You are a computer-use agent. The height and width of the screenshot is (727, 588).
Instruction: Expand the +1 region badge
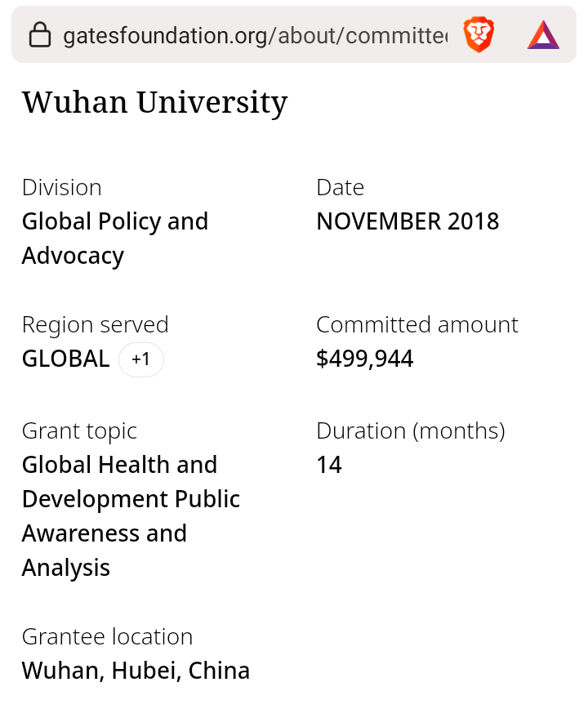coord(141,359)
